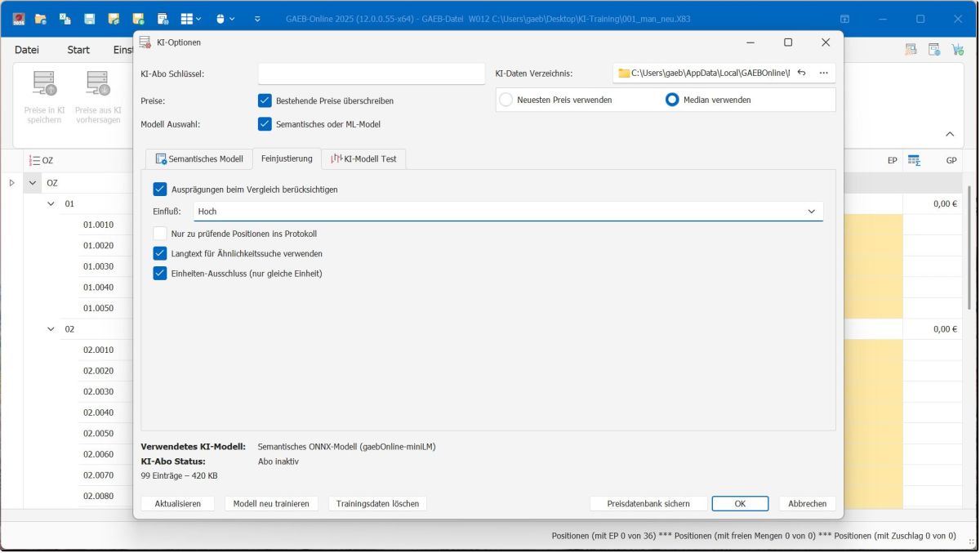Select row 02.0010 in the tree
This screenshot has height=553, width=980.
[x=98, y=350]
